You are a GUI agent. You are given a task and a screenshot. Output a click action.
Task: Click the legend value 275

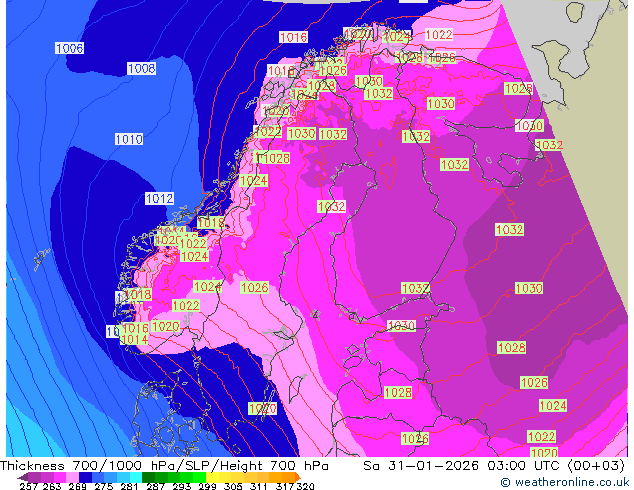point(104,486)
